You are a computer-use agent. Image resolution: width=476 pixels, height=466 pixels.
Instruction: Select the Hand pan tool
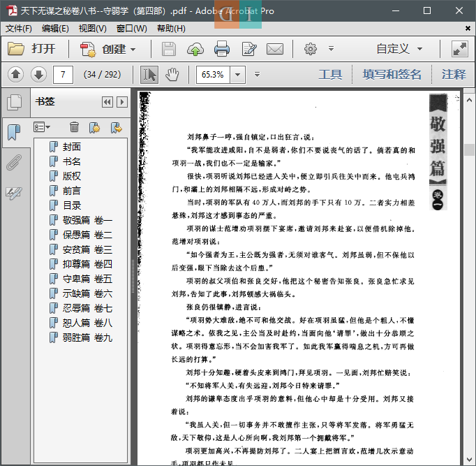pos(172,75)
